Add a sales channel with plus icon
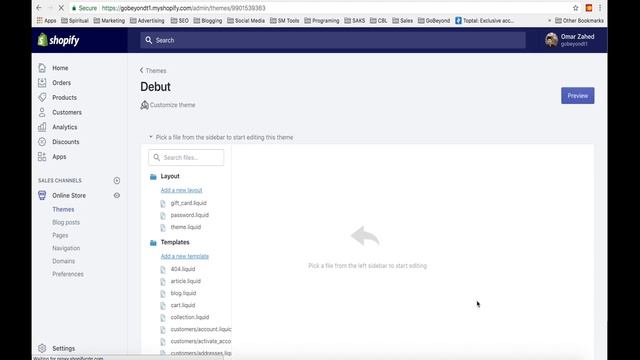The width and height of the screenshot is (640, 360). [117, 180]
